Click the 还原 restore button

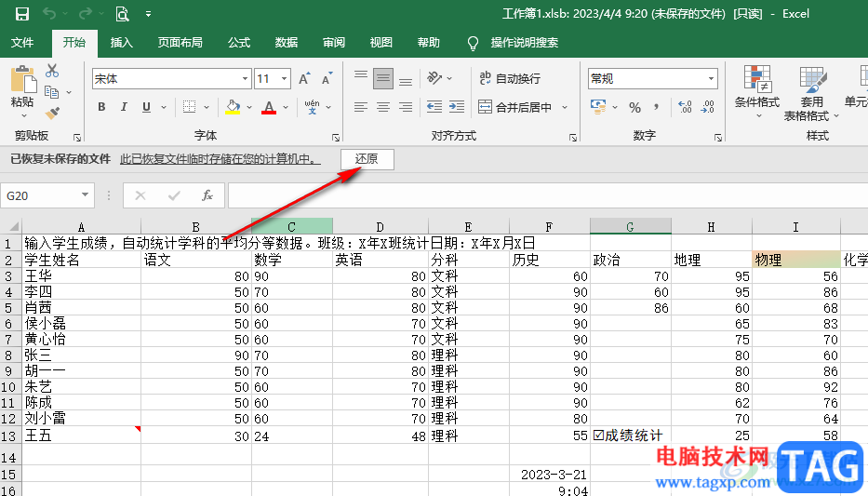[x=367, y=159]
